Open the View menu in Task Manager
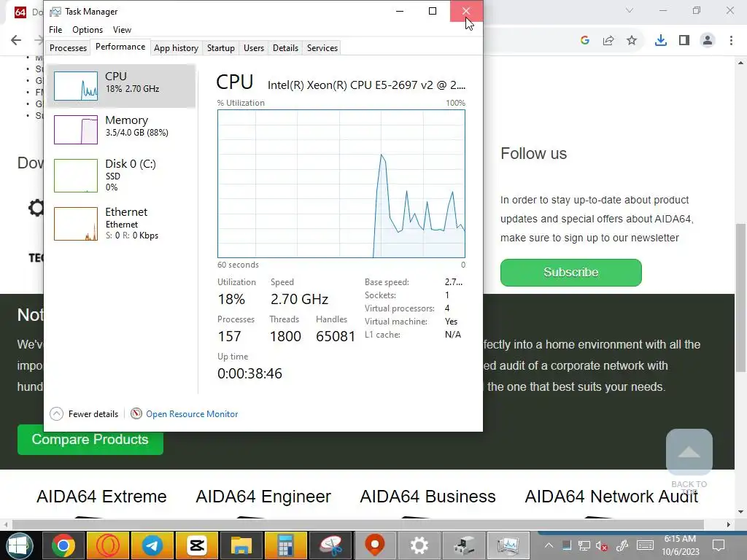Viewport: 747px width, 560px height. (122, 29)
